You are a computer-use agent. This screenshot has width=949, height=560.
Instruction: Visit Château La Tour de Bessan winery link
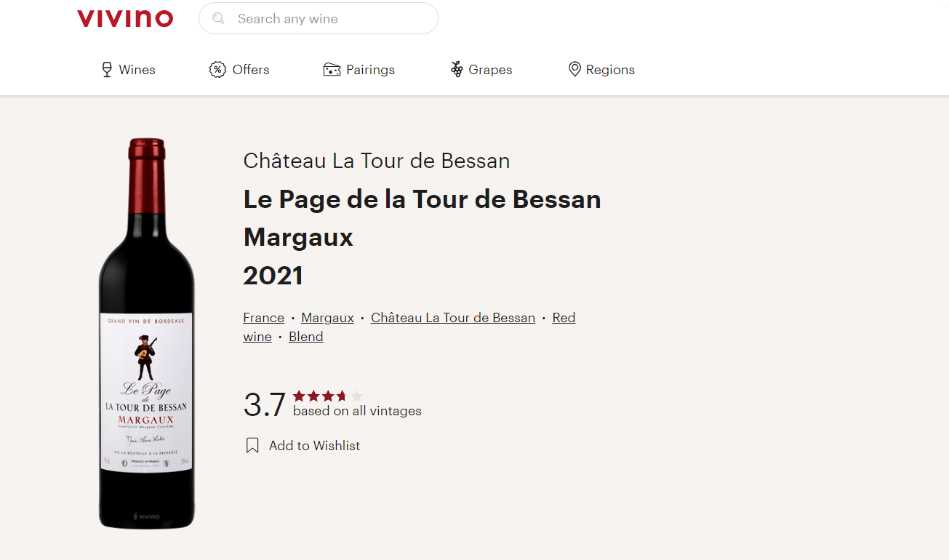(x=452, y=318)
